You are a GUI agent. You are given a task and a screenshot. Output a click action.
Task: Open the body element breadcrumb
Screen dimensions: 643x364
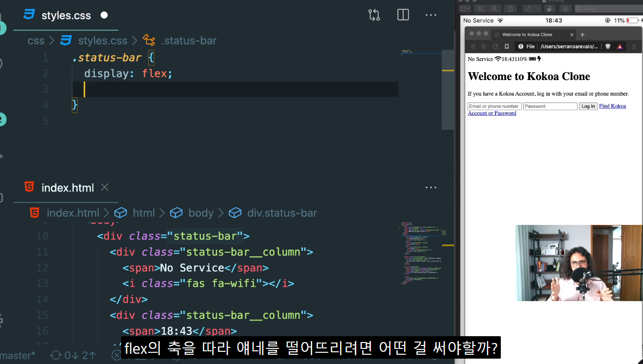(x=192, y=213)
